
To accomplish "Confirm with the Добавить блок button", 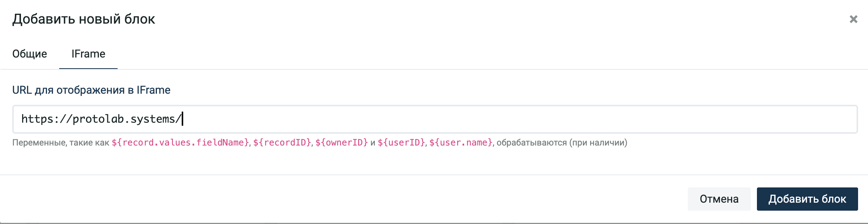I will coord(807,199).
